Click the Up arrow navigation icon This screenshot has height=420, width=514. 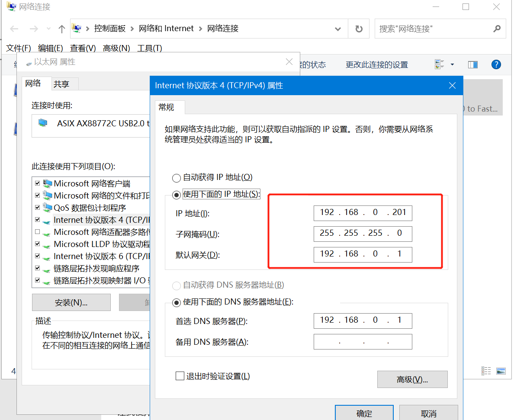point(61,29)
